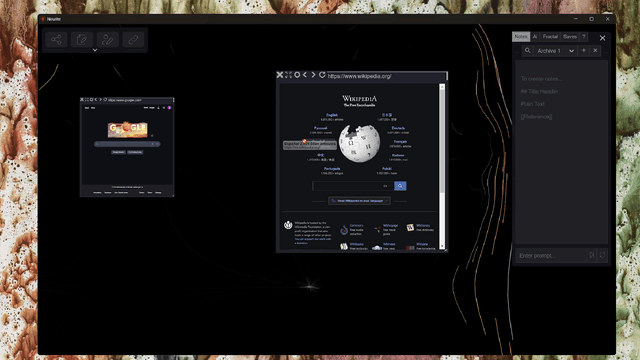Viewport: 640px width, 360px height.
Task: Open the Saves tab
Action: (x=570, y=37)
